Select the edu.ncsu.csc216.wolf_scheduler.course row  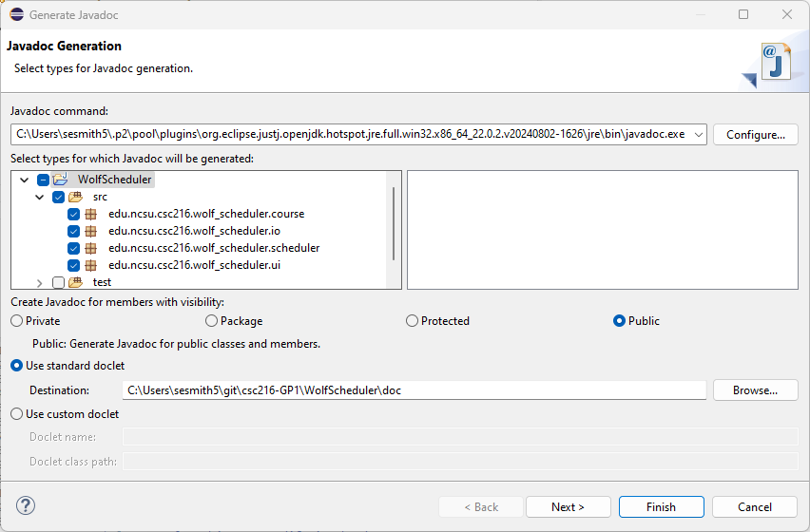click(x=206, y=214)
